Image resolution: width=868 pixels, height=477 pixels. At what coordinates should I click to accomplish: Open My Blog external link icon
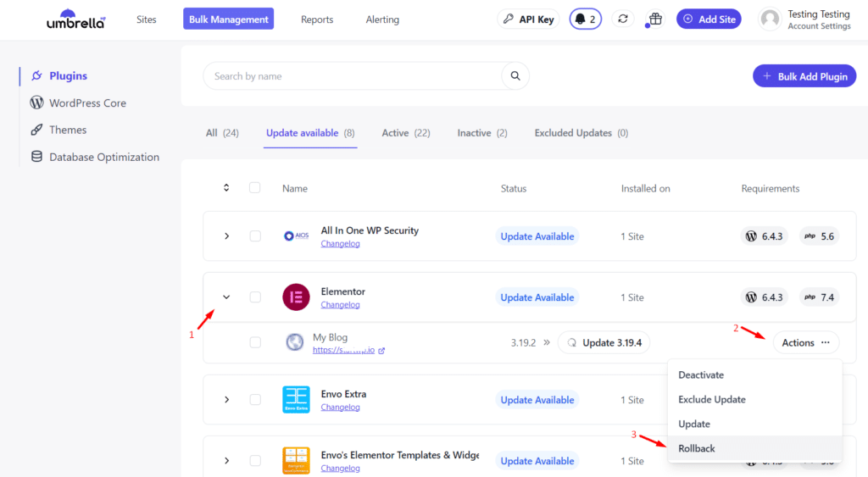pyautogui.click(x=381, y=350)
